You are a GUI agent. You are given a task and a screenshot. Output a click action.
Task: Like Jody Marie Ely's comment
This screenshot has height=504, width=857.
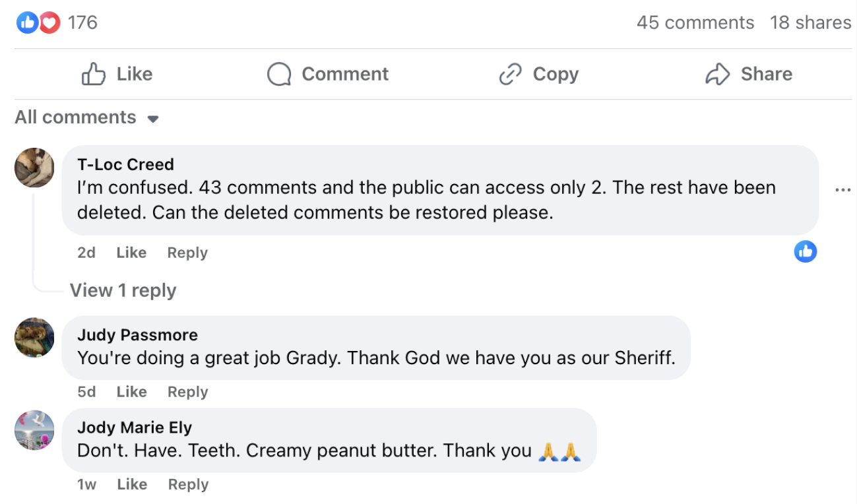click(131, 484)
